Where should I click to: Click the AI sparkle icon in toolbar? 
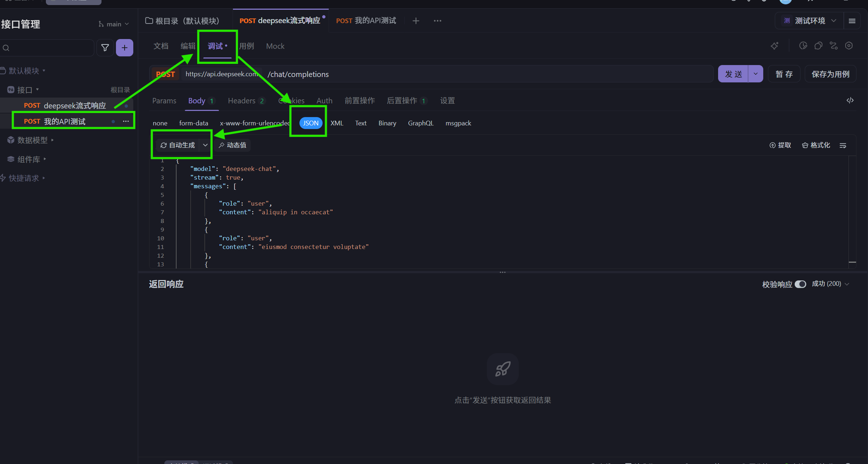(x=774, y=46)
